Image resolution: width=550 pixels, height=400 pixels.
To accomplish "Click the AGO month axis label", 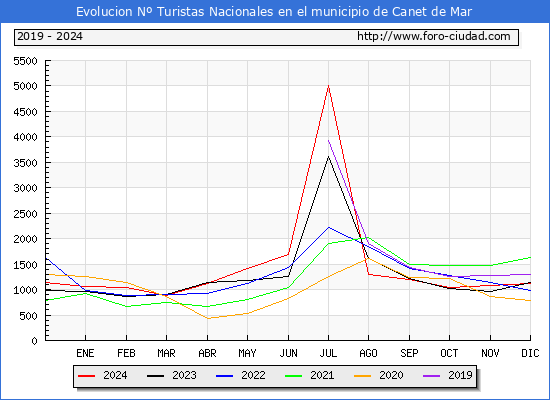I will click(368, 353).
